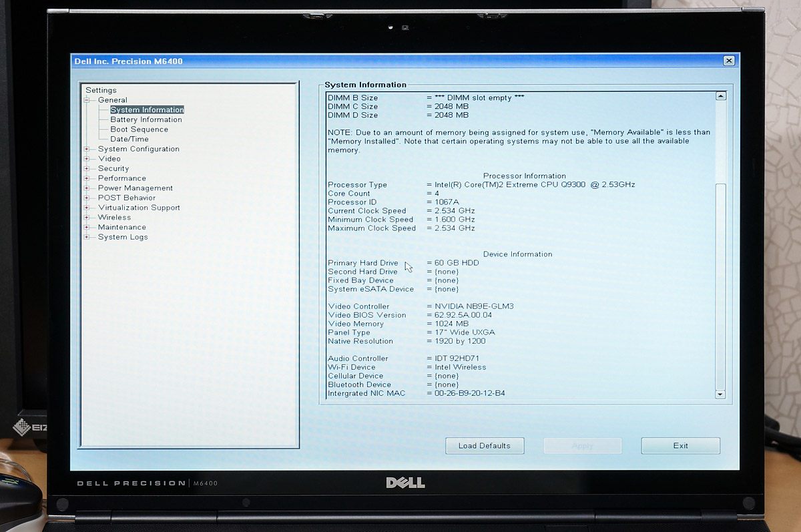Select the System Logs label
Screen dimensions: 801x532
(123, 237)
